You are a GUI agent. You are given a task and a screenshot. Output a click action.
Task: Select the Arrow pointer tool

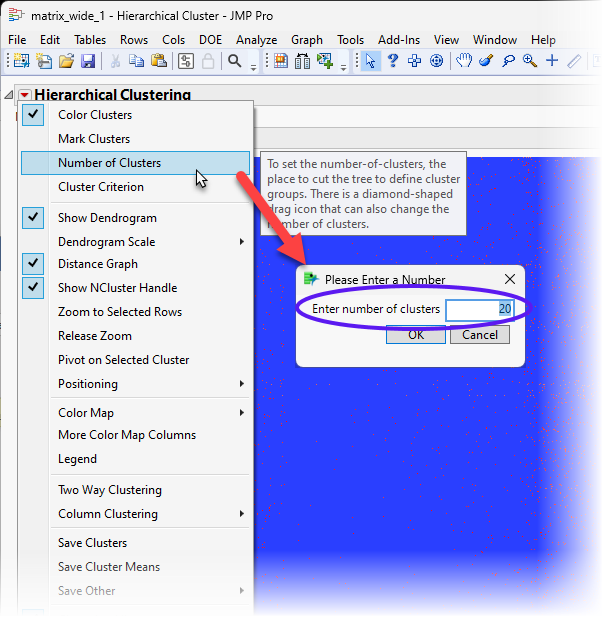[370, 61]
